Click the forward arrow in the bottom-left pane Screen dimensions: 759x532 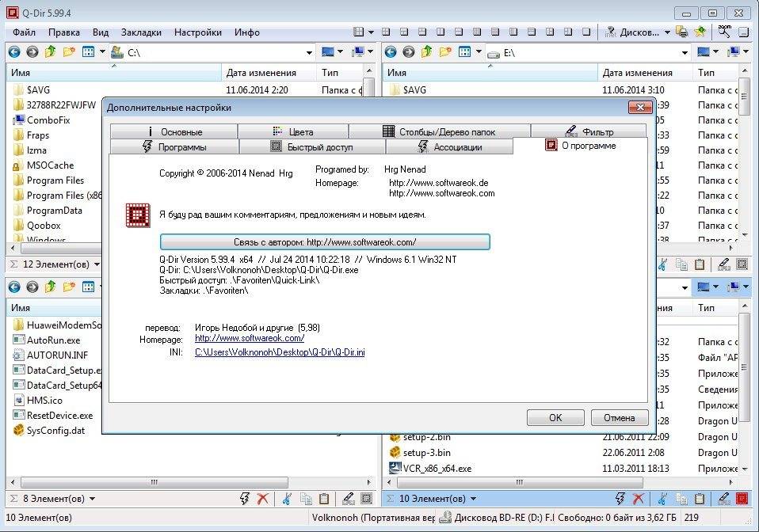(x=32, y=287)
